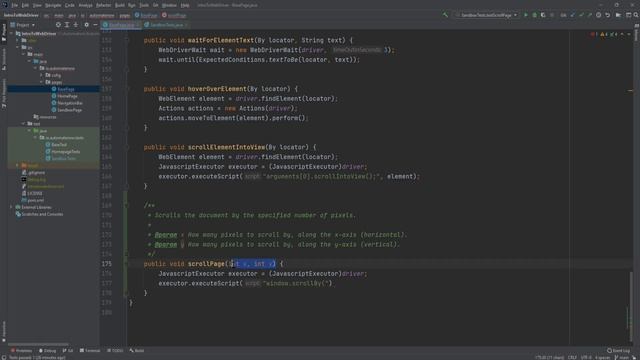Open the Favorites side stripe button
The height and width of the screenshot is (360, 640).
[4, 331]
